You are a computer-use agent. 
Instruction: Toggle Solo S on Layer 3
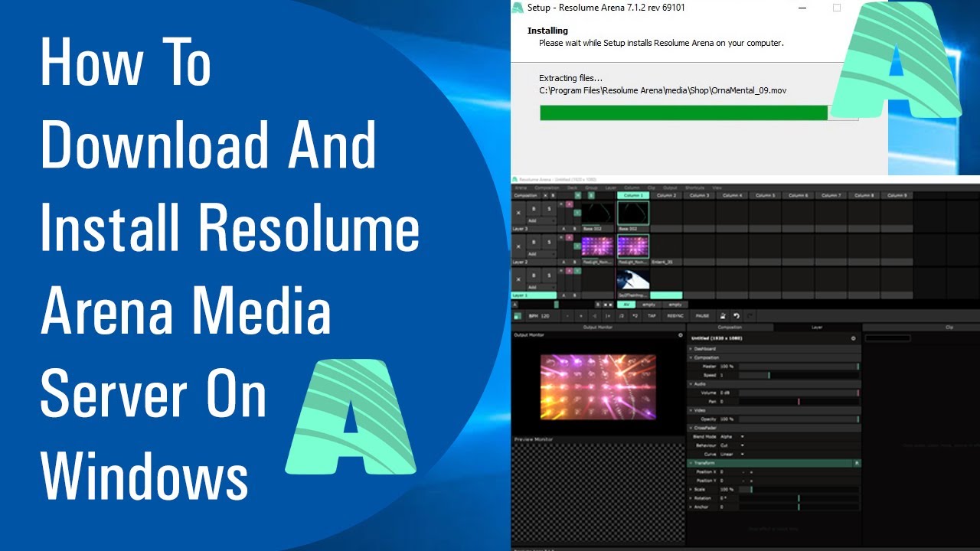pos(549,208)
